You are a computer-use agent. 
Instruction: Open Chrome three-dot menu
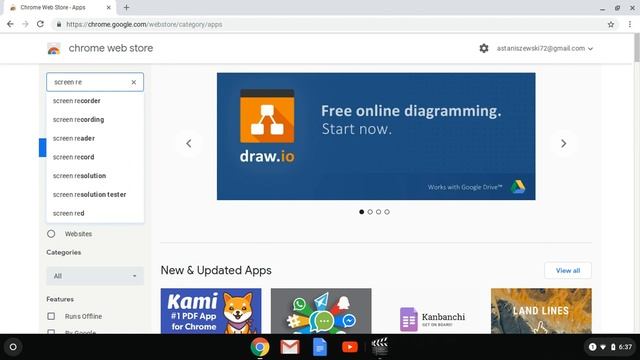[x=630, y=24]
